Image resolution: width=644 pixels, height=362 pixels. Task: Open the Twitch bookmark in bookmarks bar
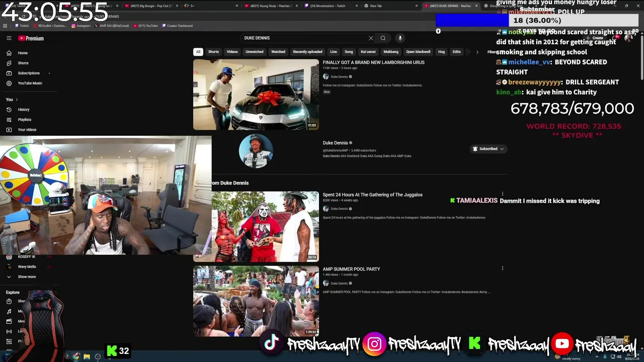[x=22, y=26]
